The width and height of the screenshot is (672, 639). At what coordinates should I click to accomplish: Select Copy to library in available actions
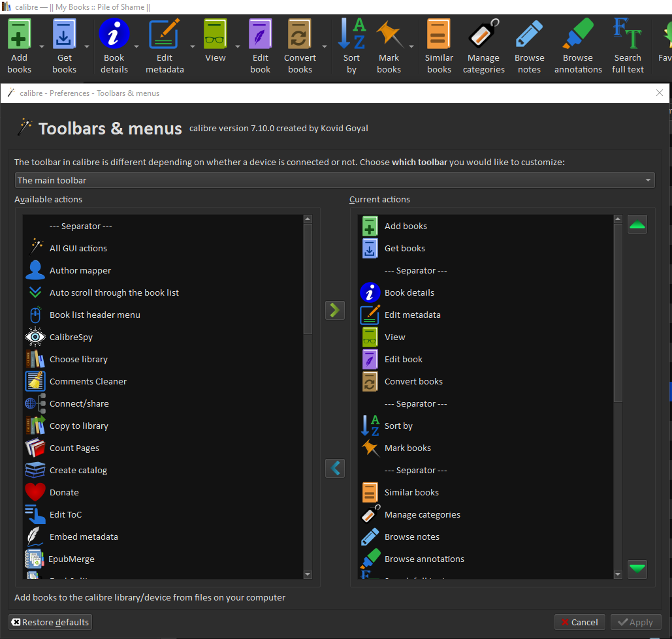coord(163,426)
